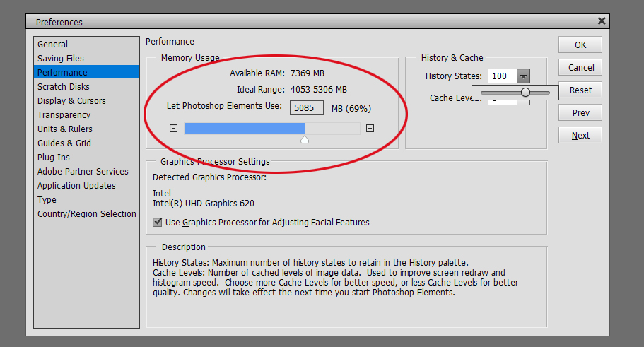The height and width of the screenshot is (347, 644).
Task: Select Performance category
Action: [87, 72]
